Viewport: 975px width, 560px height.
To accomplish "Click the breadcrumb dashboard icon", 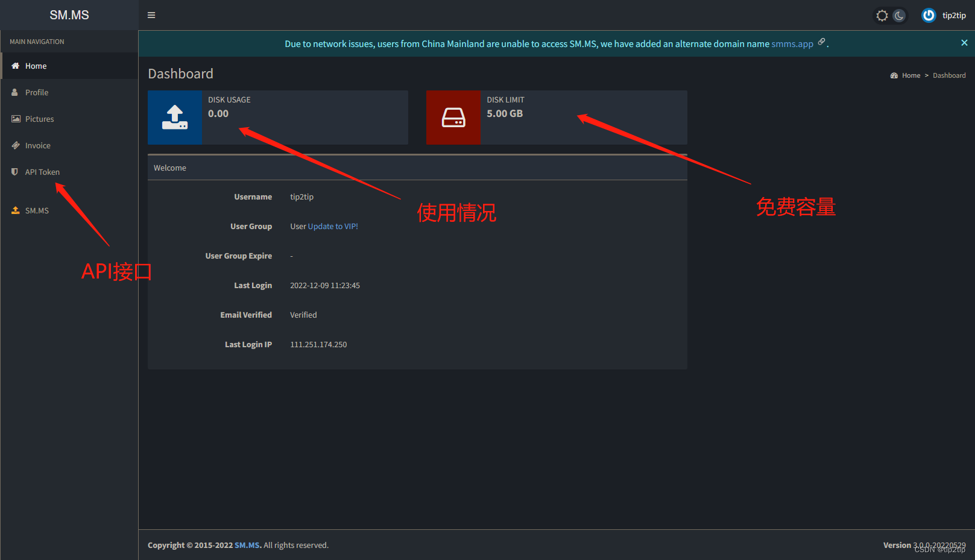I will coord(894,75).
